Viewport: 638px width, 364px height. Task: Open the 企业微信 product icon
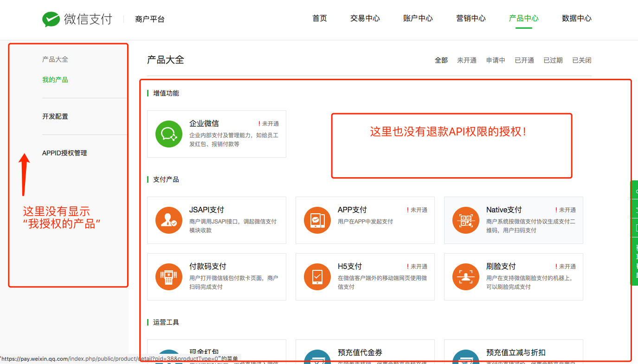coord(169,134)
